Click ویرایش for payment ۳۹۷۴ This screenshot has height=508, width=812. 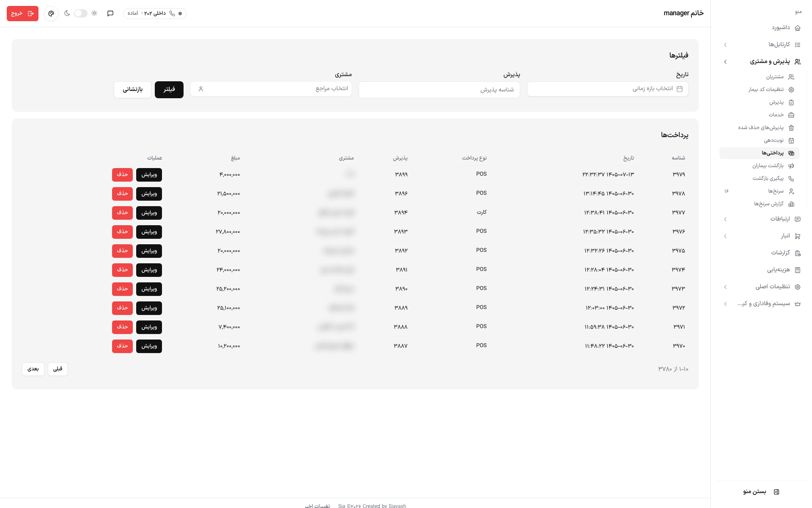pos(149,270)
